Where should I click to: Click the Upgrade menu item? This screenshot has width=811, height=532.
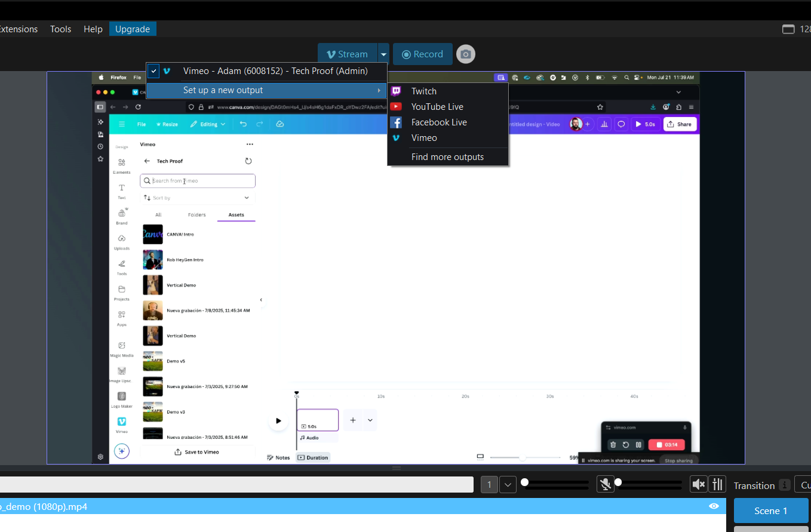point(133,29)
